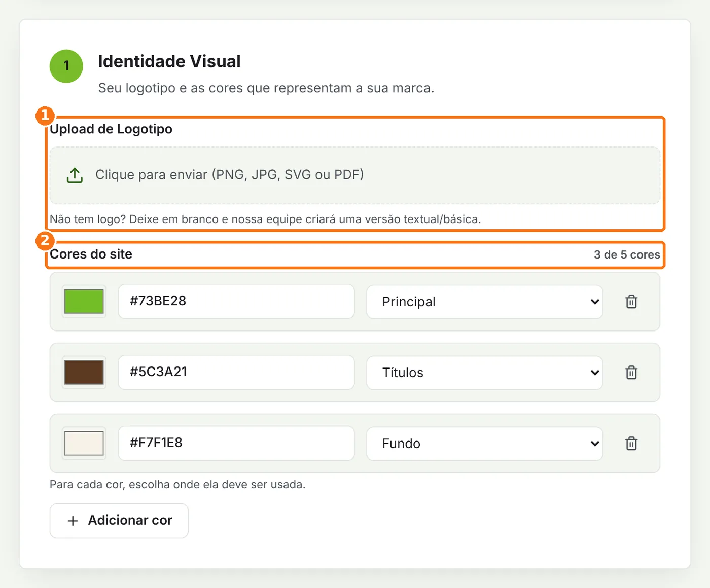Click orange annotation marker number 2
This screenshot has width=710, height=588.
tap(45, 240)
